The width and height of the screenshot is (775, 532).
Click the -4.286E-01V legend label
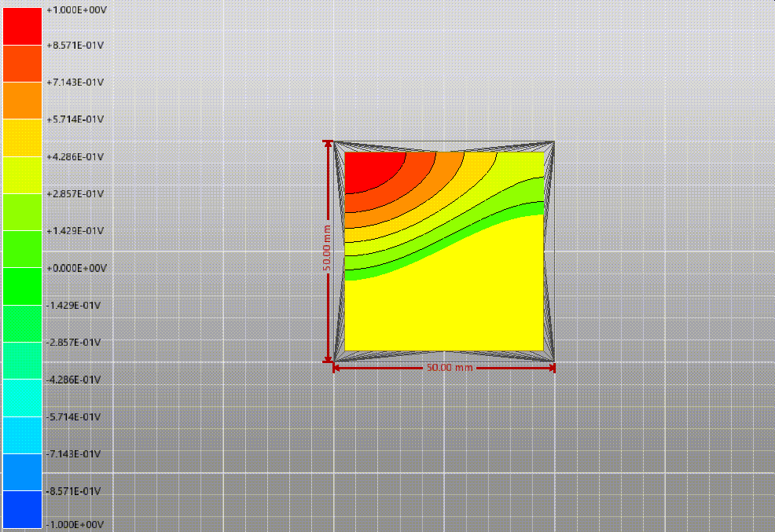pos(74,380)
